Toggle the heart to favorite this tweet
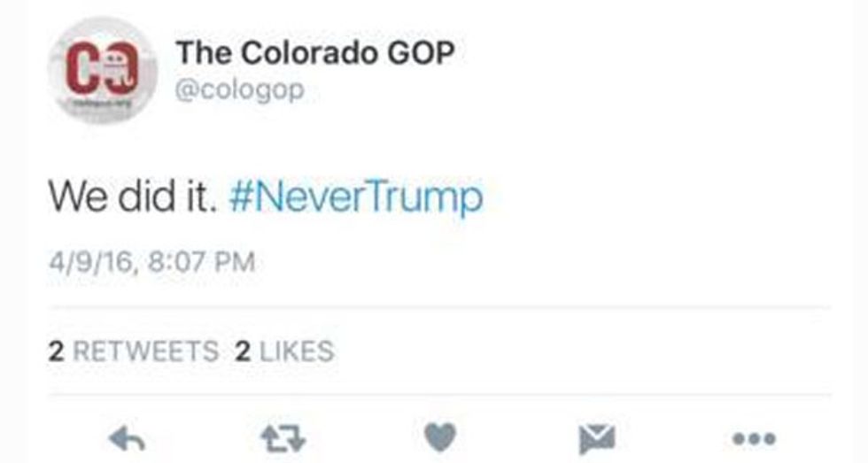 [440, 438]
